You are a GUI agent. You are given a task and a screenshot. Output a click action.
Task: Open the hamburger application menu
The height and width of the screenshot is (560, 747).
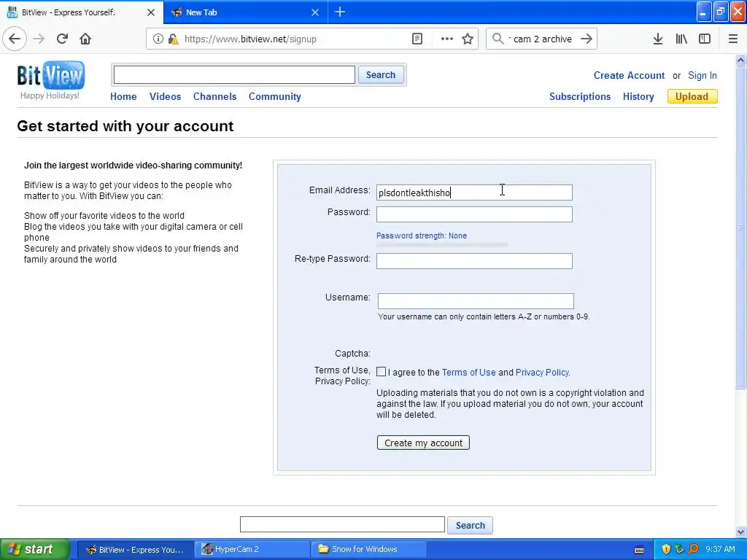coord(733,39)
